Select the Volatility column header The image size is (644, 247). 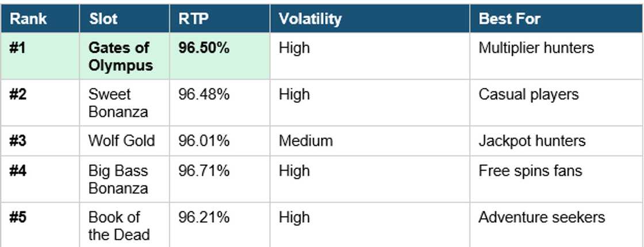point(310,19)
